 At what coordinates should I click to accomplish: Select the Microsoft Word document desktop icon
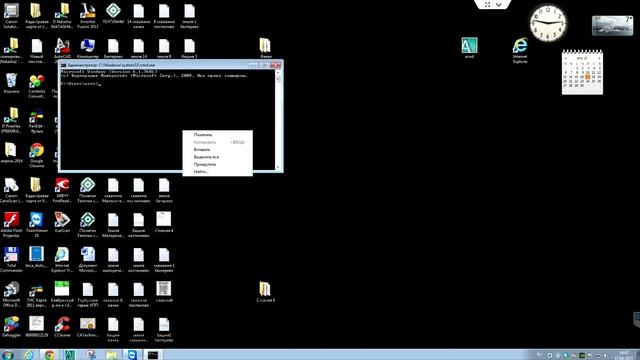tap(88, 260)
